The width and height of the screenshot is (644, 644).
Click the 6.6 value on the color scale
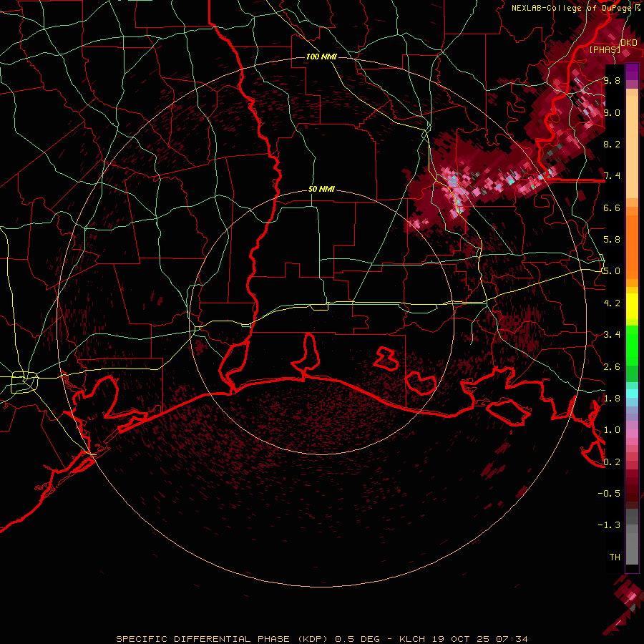tap(612, 208)
